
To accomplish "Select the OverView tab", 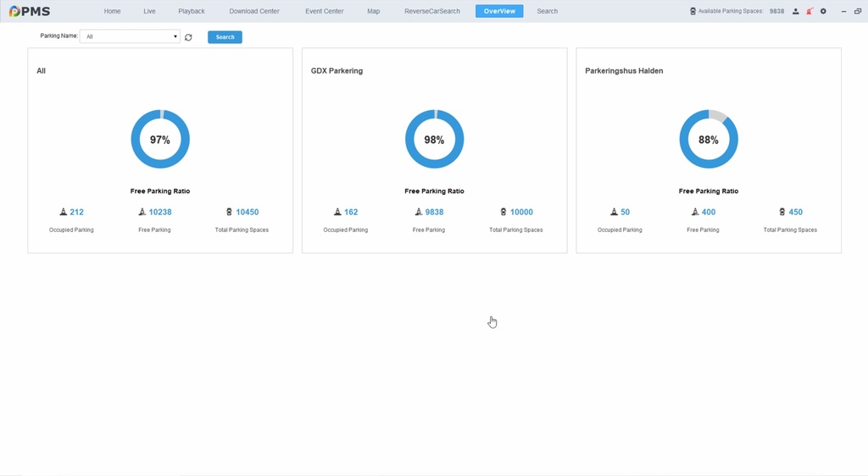I will 499,11.
